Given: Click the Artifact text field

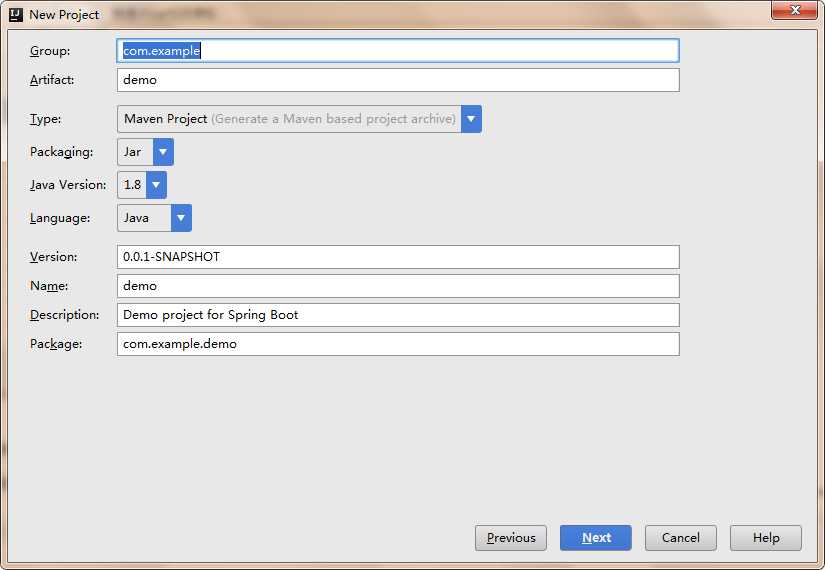Looking at the screenshot, I should [398, 80].
